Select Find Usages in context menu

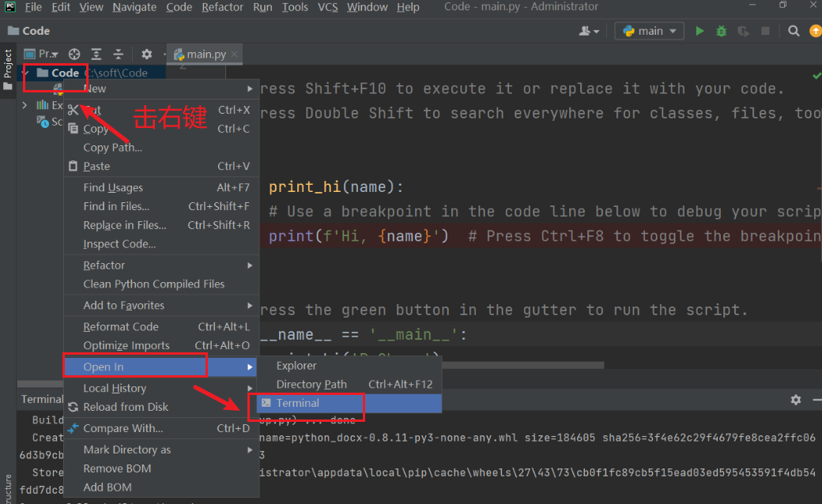point(161,187)
